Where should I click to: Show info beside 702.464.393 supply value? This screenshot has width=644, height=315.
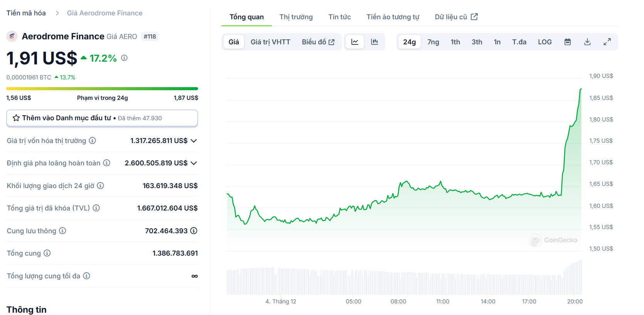click(194, 231)
